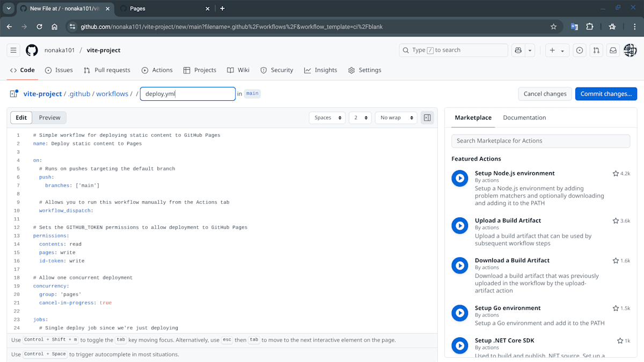Click the .github path breadcrumb
The width and height of the screenshot is (644, 362).
click(79, 94)
